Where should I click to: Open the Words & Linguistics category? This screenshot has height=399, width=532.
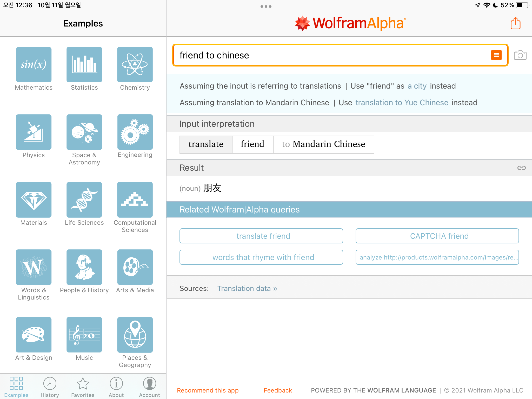coord(34,267)
